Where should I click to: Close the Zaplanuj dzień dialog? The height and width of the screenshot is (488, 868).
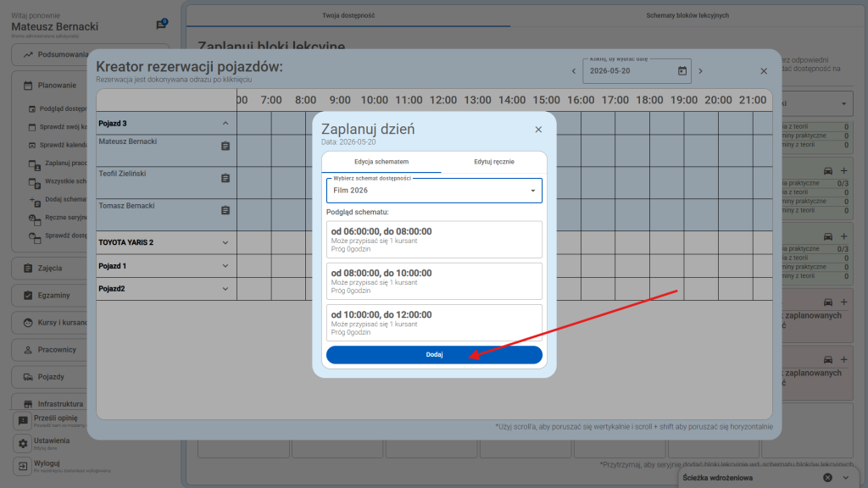(538, 130)
